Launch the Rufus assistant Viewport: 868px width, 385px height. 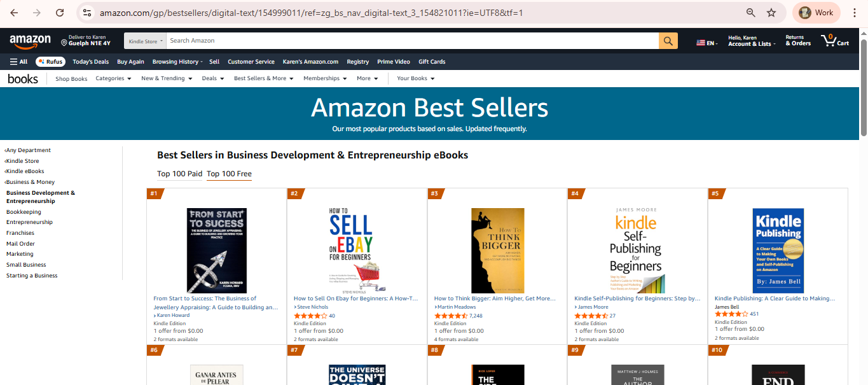(50, 62)
